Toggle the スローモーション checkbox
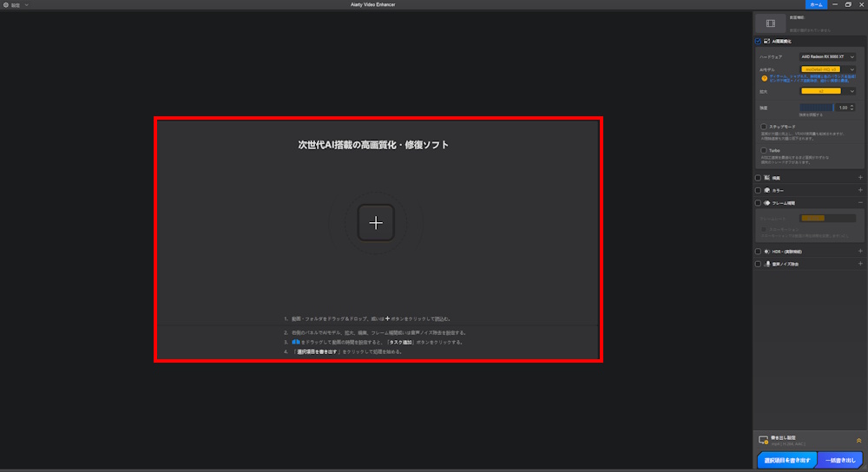The width and height of the screenshot is (868, 472). click(x=763, y=229)
